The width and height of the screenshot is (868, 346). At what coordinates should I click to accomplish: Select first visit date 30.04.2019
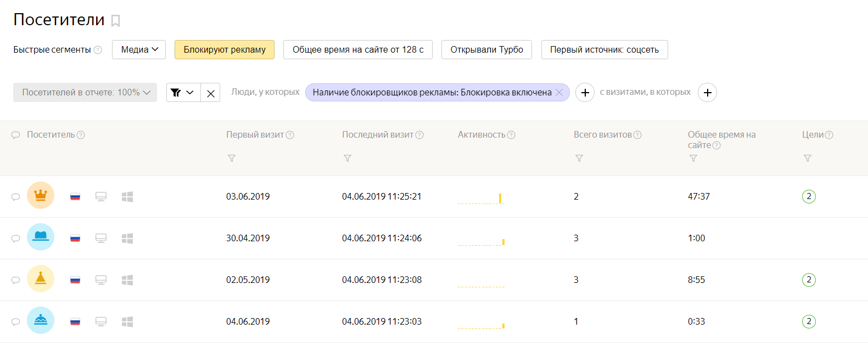(248, 238)
